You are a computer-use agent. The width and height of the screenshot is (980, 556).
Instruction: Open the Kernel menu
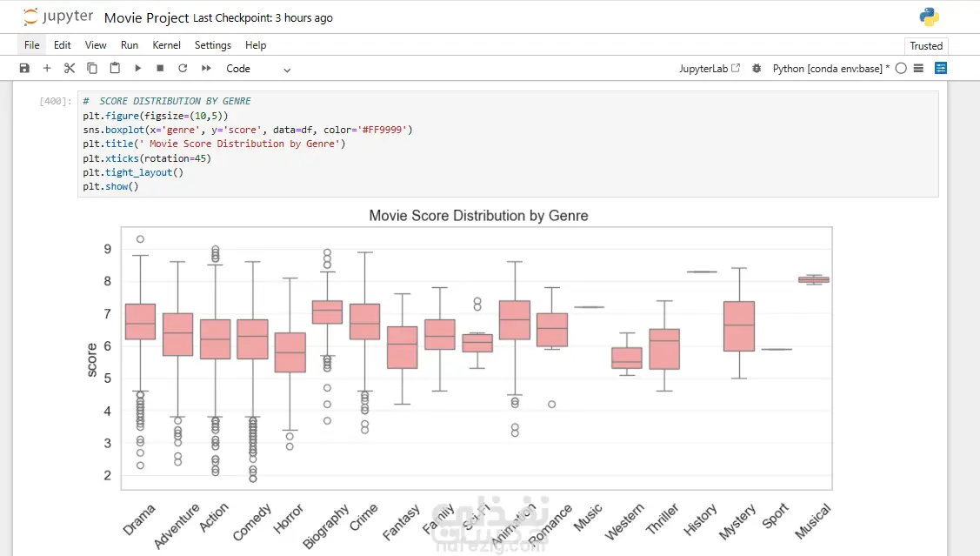pos(166,45)
